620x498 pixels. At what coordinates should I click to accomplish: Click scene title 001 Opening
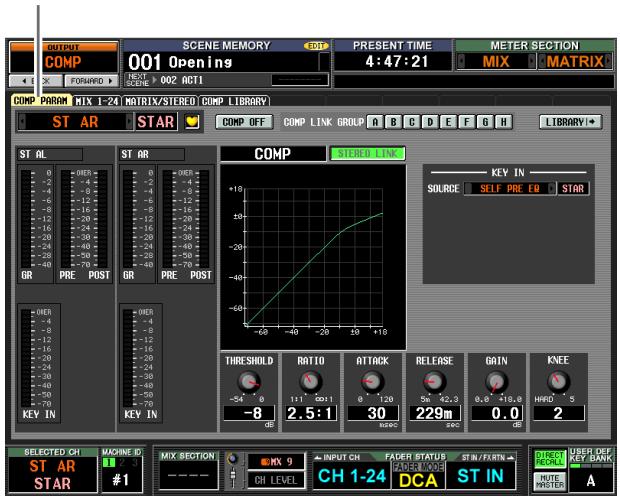[x=180, y=62]
